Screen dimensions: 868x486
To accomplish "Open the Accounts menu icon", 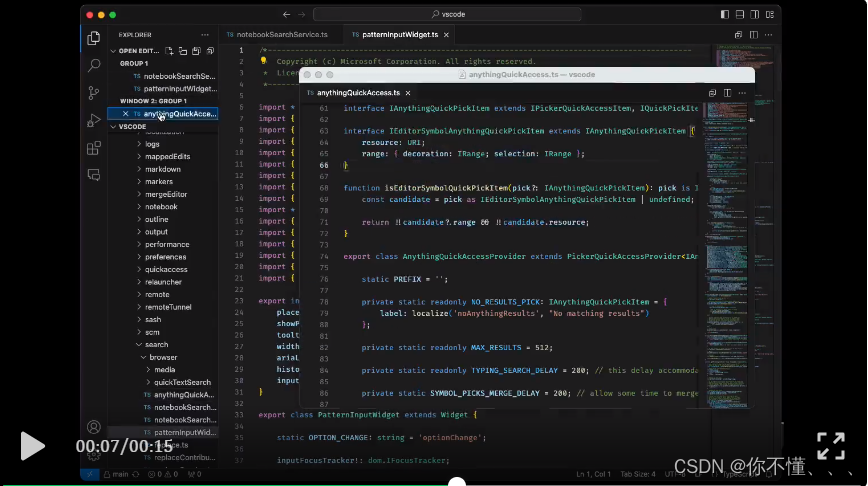I will click(94, 427).
